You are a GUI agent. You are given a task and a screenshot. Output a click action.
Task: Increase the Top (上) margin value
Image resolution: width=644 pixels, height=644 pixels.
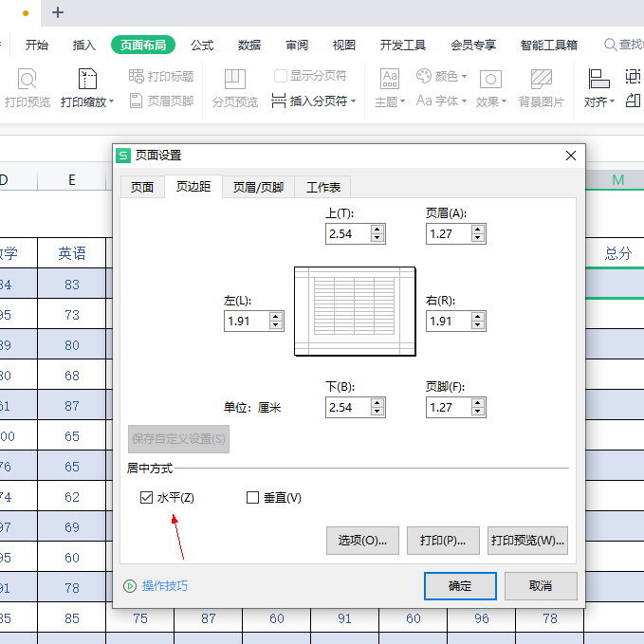coord(377,230)
